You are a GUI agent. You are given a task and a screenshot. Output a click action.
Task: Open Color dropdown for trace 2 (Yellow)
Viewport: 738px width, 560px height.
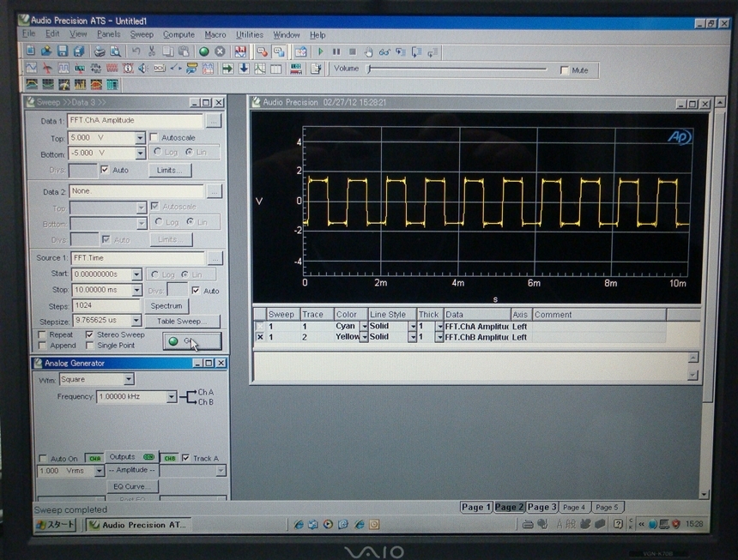[x=364, y=337]
